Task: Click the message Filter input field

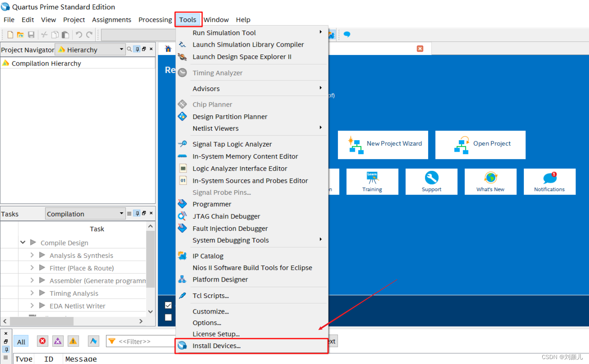Action: point(141,341)
